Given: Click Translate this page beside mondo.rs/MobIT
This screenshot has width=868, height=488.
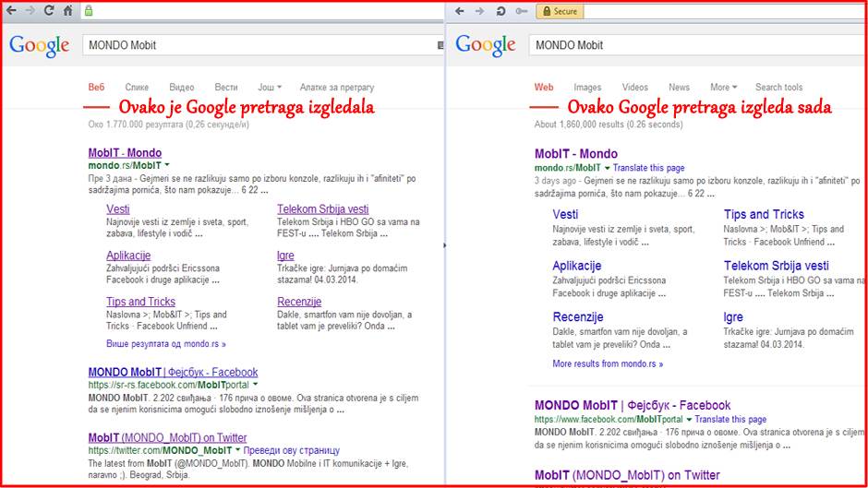Looking at the screenshot, I should pyautogui.click(x=649, y=168).
